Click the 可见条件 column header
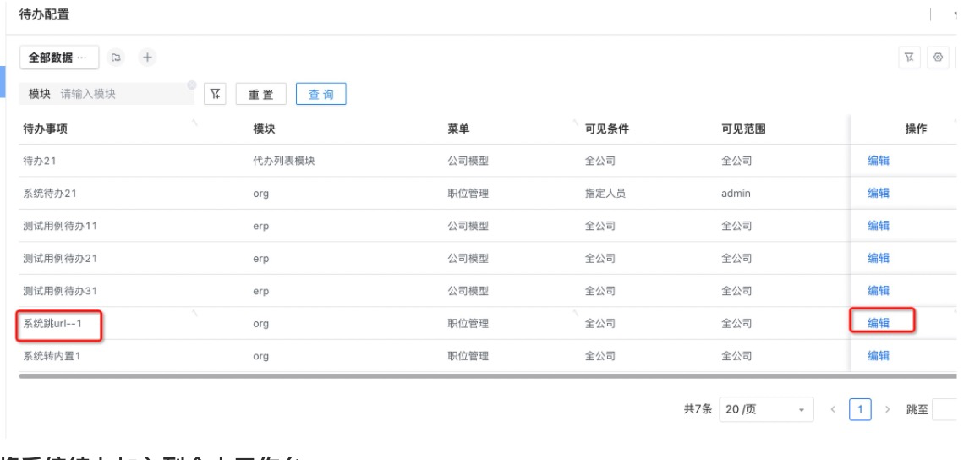The width and height of the screenshot is (980, 460). [607, 129]
